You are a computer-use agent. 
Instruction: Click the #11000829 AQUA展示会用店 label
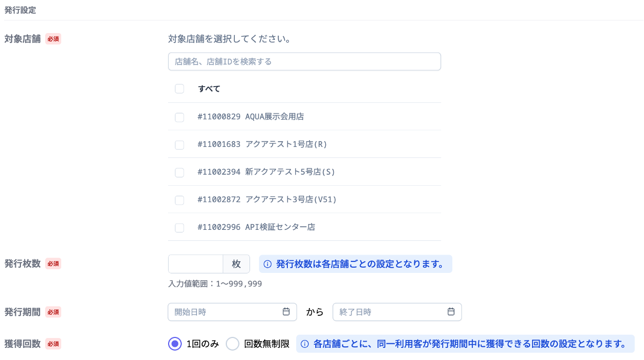pyautogui.click(x=251, y=117)
